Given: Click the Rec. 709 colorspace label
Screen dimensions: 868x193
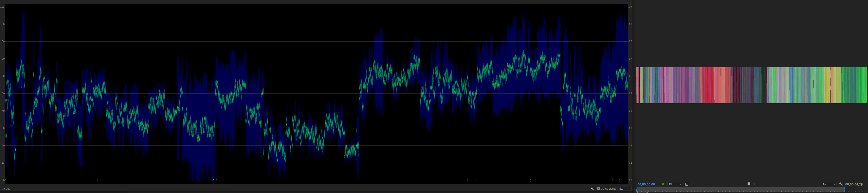Looking at the screenshot, I should [x=5, y=189].
